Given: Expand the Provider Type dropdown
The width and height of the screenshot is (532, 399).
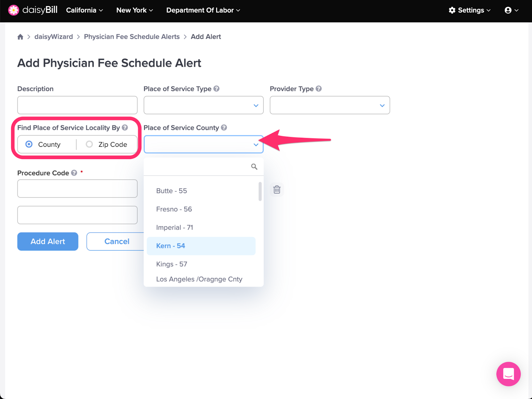Looking at the screenshot, I should (x=330, y=105).
